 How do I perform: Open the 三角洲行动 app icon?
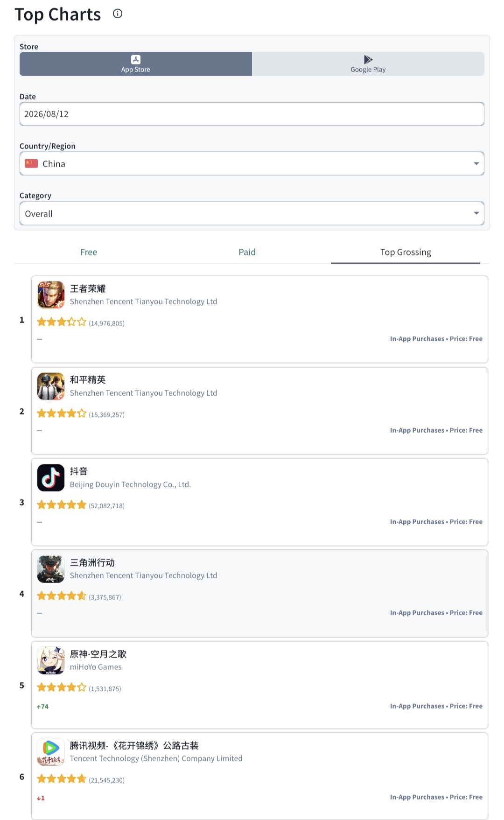click(51, 569)
